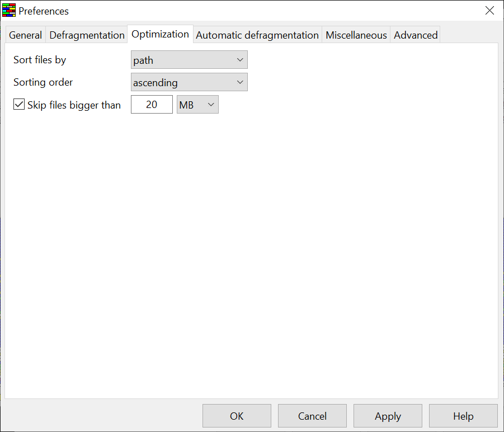Click the Preferences app icon in title bar
This screenshot has height=432, width=504.
click(x=8, y=11)
